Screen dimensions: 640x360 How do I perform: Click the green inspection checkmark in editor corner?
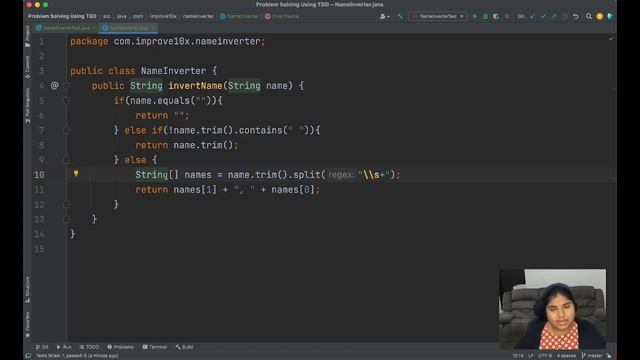[x=611, y=39]
